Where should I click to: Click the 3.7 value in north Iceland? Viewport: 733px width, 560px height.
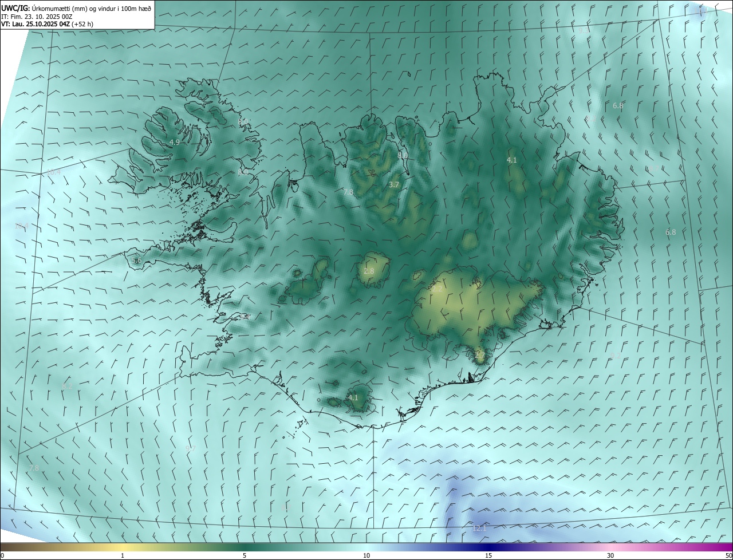393,184
